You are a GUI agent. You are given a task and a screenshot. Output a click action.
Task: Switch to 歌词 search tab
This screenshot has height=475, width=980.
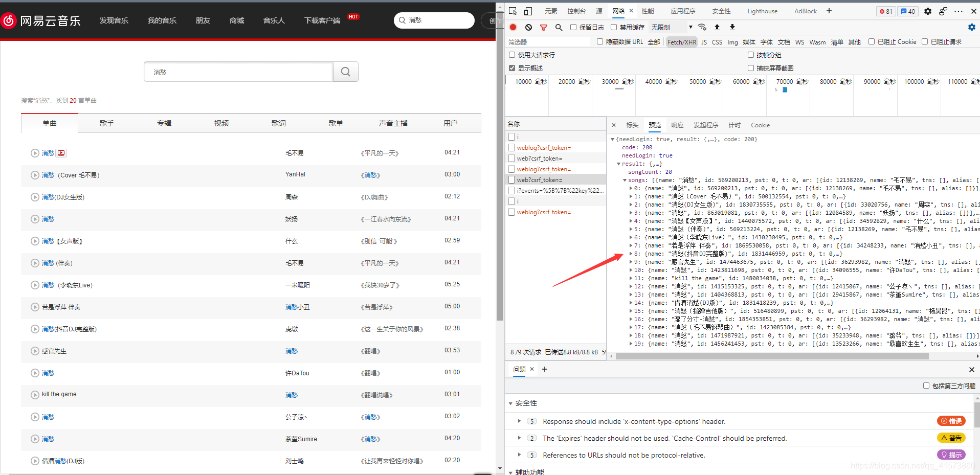pyautogui.click(x=279, y=123)
